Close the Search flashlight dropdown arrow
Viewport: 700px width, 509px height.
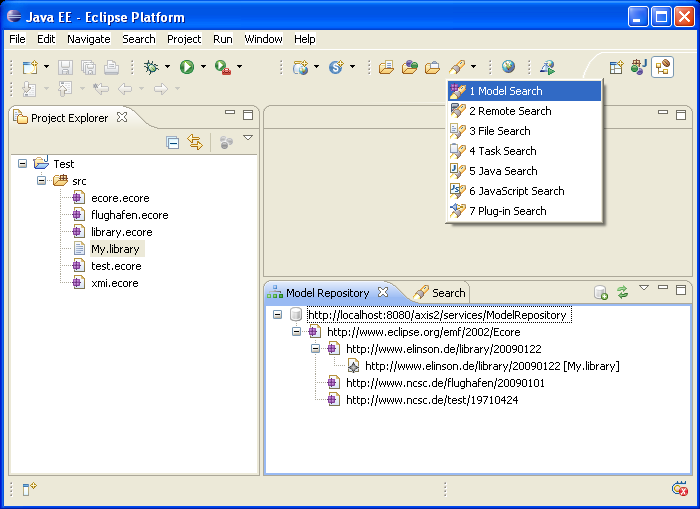[473, 67]
